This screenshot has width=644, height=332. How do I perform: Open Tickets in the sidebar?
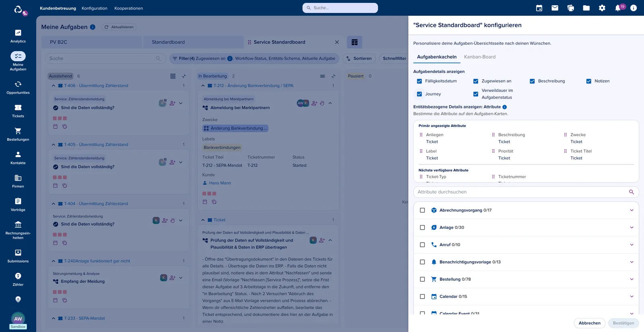click(x=18, y=111)
